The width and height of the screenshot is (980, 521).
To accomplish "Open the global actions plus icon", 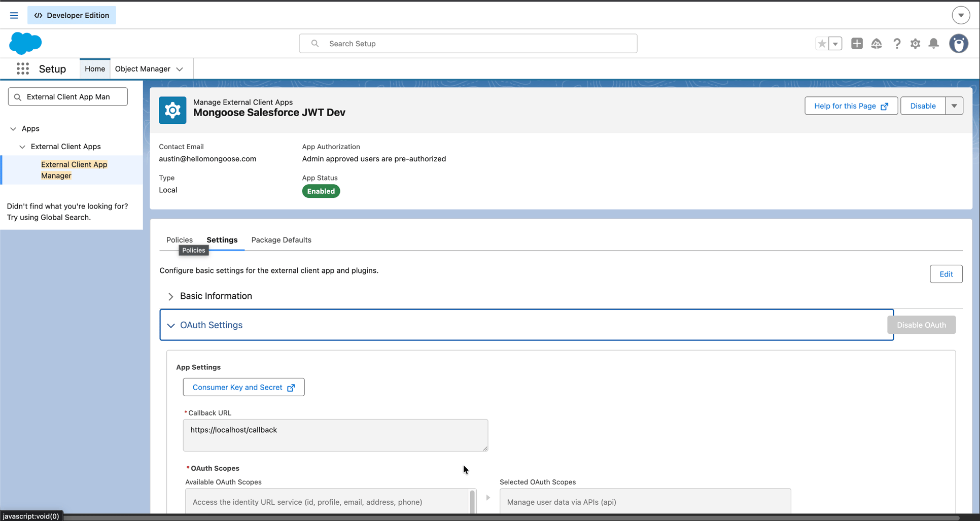I will click(x=857, y=44).
